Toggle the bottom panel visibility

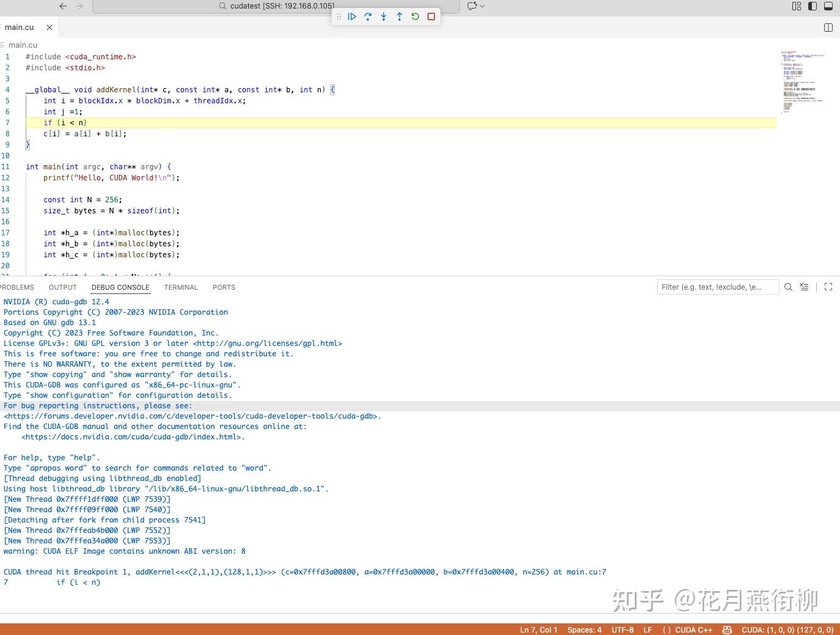[828, 6]
